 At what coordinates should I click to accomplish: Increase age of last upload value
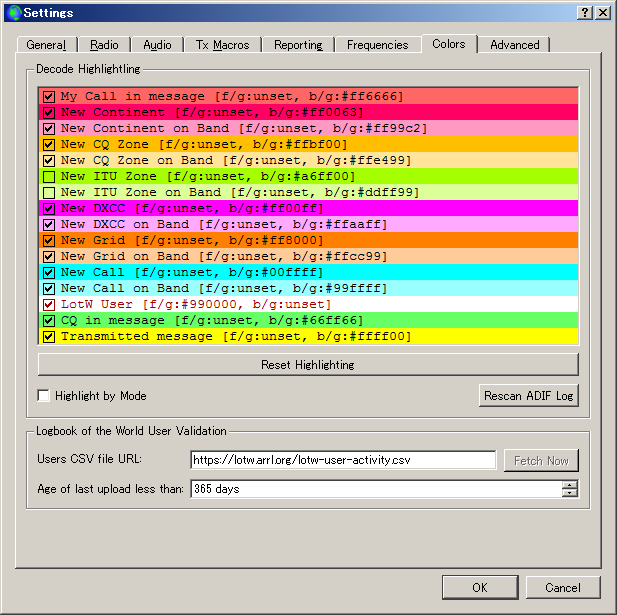570,485
